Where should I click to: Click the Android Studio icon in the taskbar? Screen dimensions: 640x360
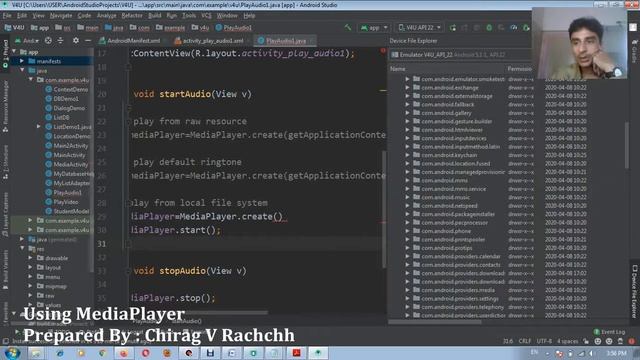[318, 353]
